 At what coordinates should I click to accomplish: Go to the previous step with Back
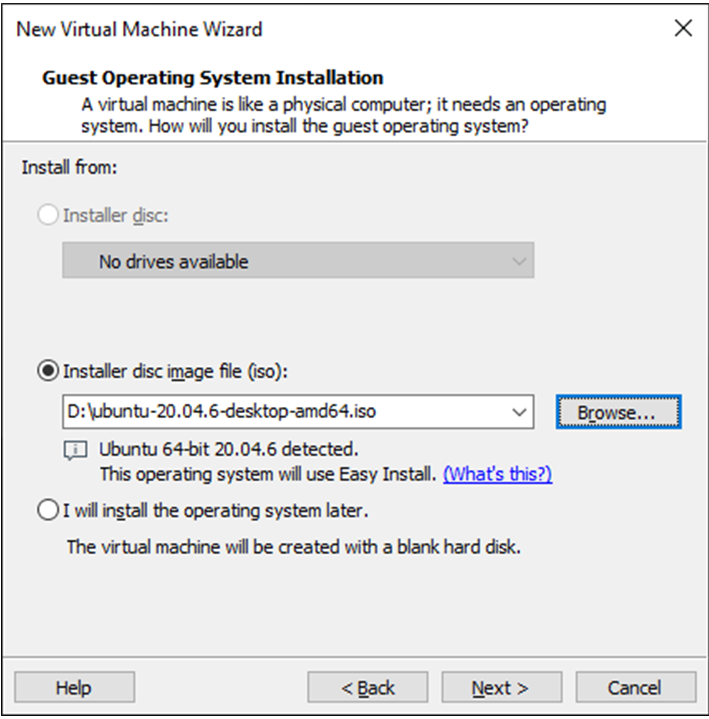(x=368, y=688)
